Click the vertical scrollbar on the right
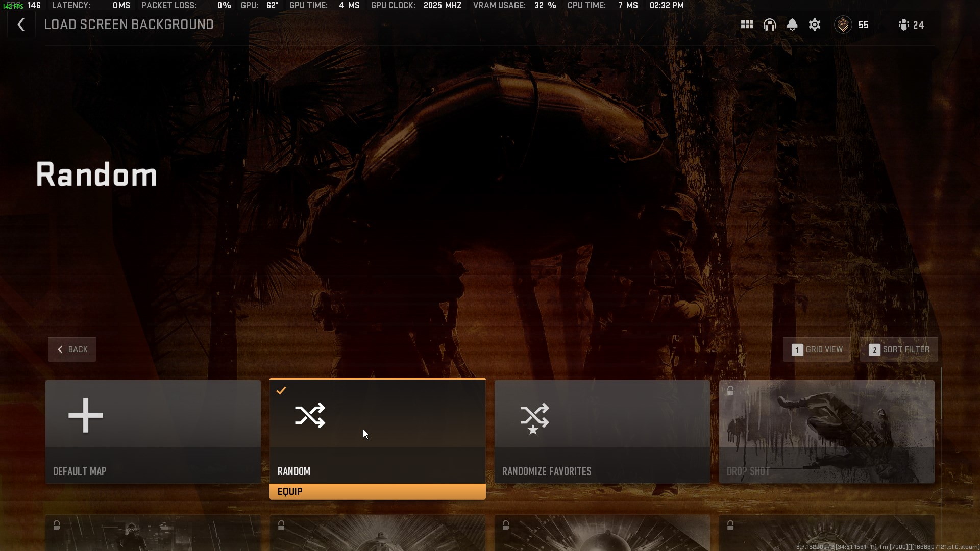Viewport: 980px width, 551px height. coord(941,393)
